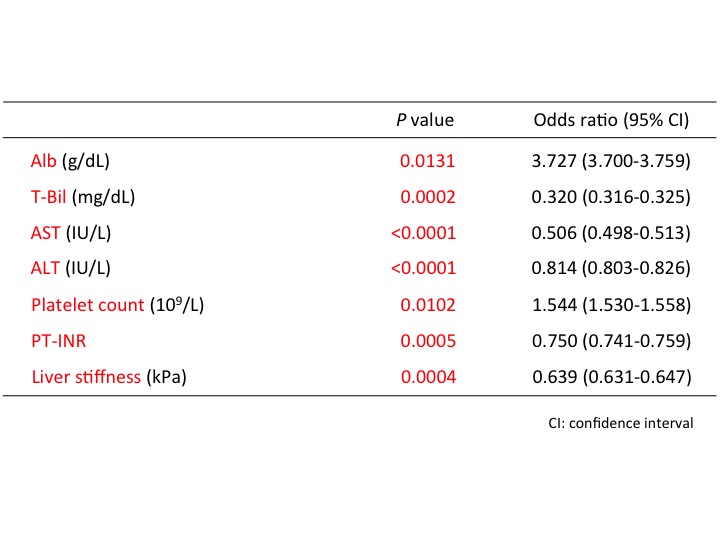Select odds ratio 0.320 (0.316-0.325)
The height and width of the screenshot is (540, 720).
tap(611, 196)
